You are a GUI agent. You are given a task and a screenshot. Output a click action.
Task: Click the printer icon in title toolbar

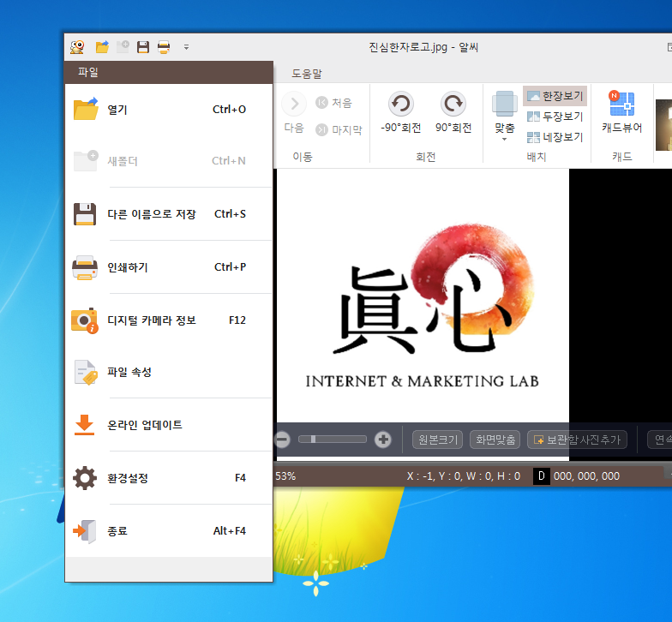pos(164,46)
